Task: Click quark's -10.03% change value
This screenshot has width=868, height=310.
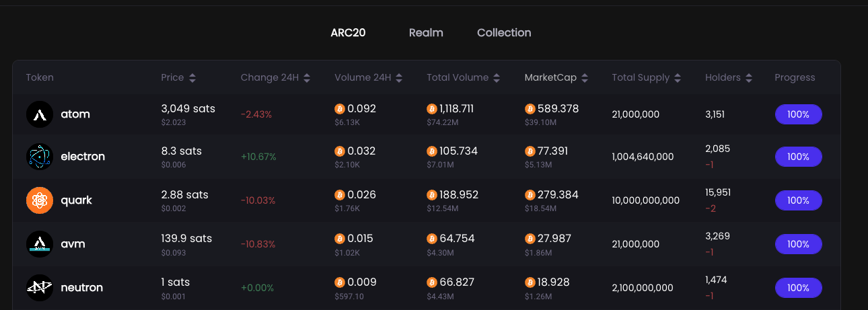Action: (258, 200)
